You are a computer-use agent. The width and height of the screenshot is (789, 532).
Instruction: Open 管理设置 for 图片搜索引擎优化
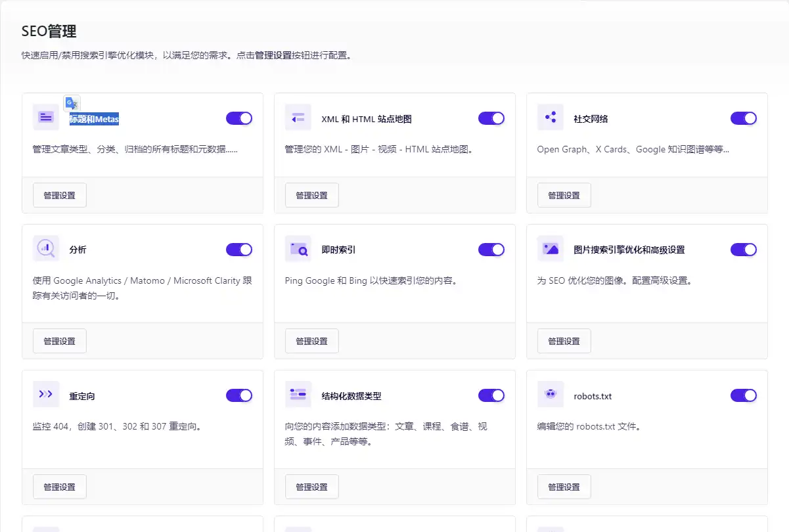[x=564, y=340]
